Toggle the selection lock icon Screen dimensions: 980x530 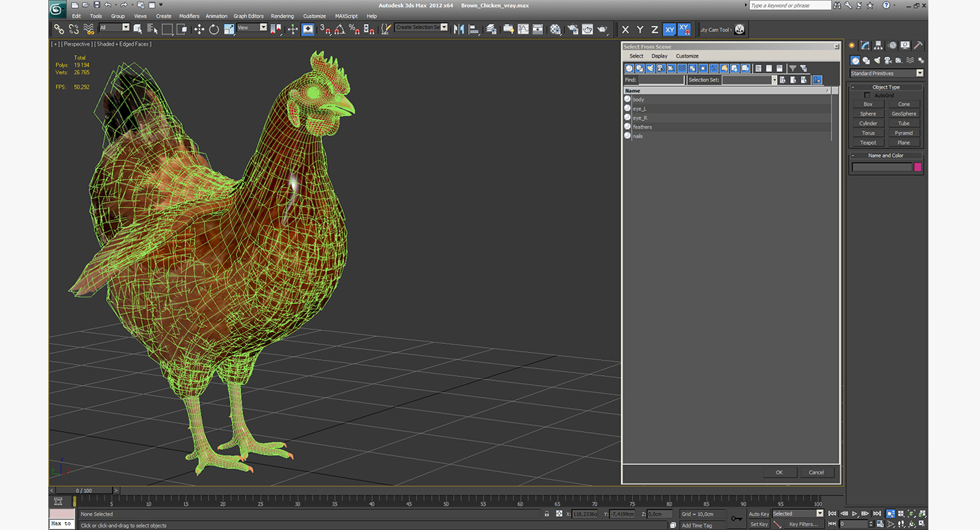click(546, 513)
